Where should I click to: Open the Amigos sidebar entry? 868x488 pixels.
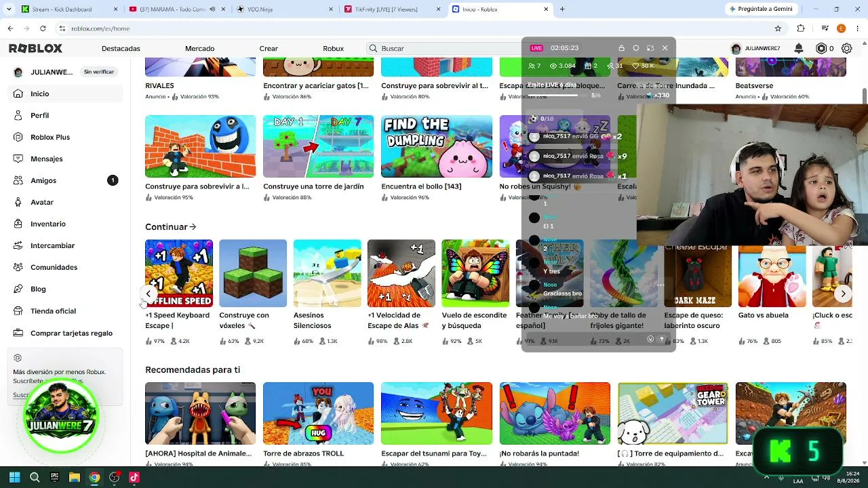pos(65,180)
